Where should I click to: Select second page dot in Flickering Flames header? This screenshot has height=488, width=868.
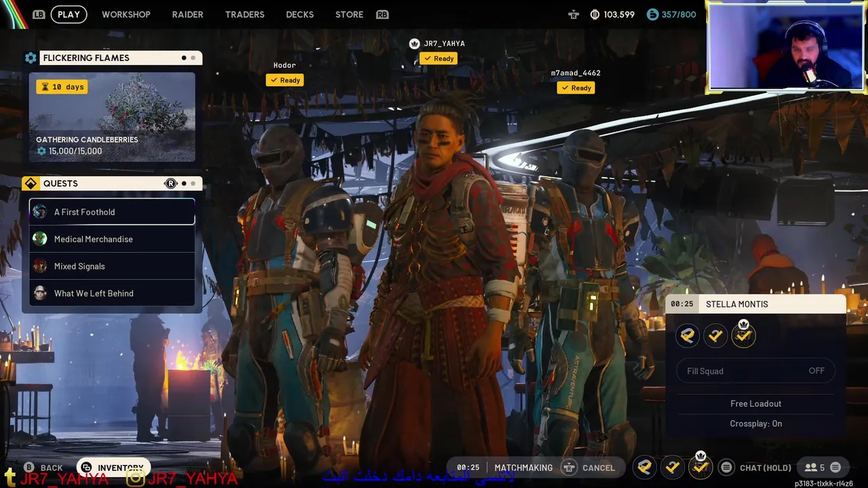coord(193,58)
